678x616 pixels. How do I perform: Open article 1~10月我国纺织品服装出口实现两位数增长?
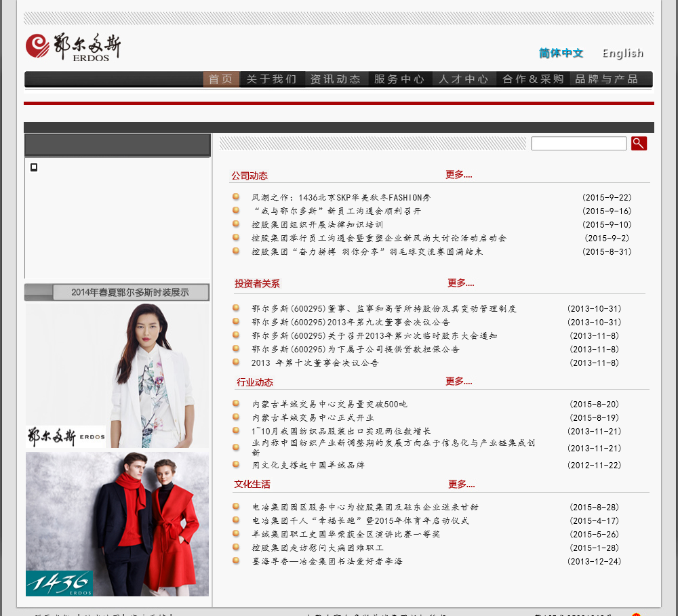[341, 431]
